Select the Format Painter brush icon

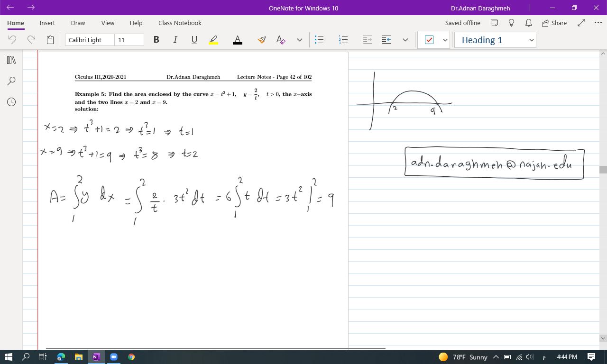pyautogui.click(x=262, y=40)
